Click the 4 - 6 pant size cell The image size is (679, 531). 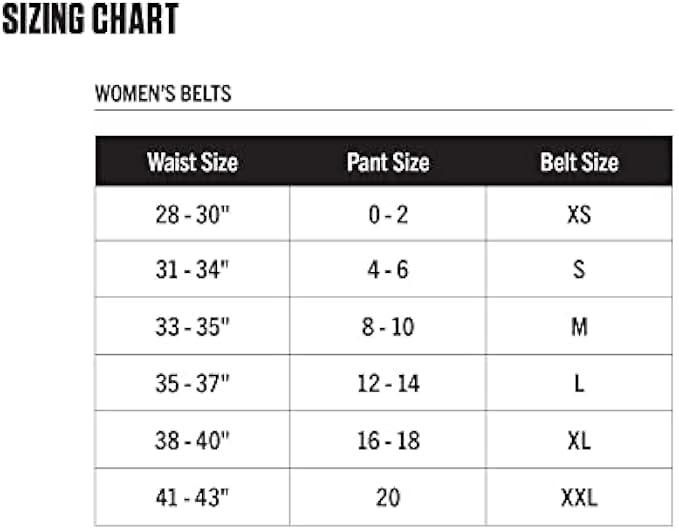pos(388,270)
